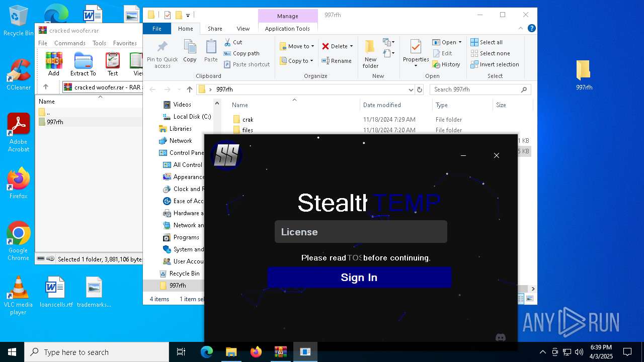Click the Refresh button in Explorer

(x=420, y=89)
